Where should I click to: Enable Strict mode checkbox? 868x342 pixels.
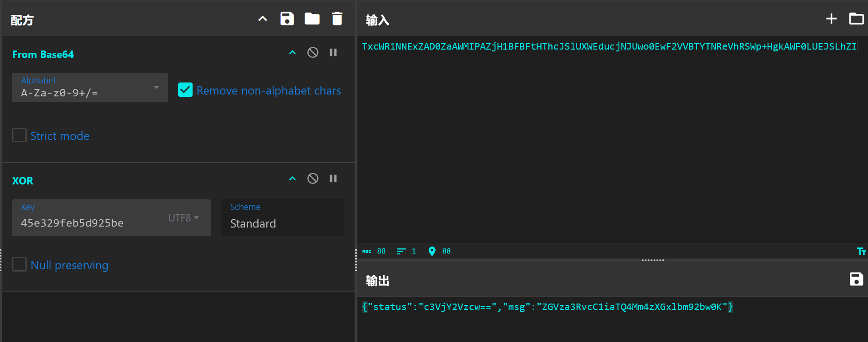19,135
